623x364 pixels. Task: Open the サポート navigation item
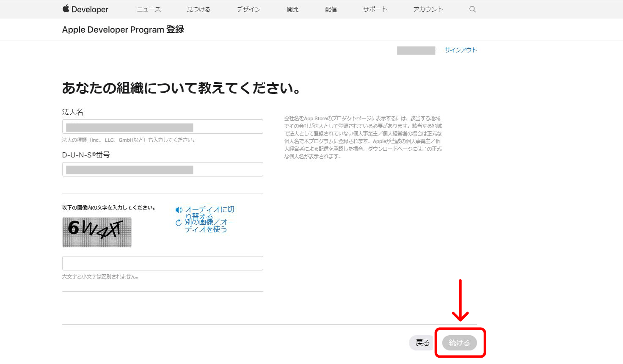coord(375,9)
